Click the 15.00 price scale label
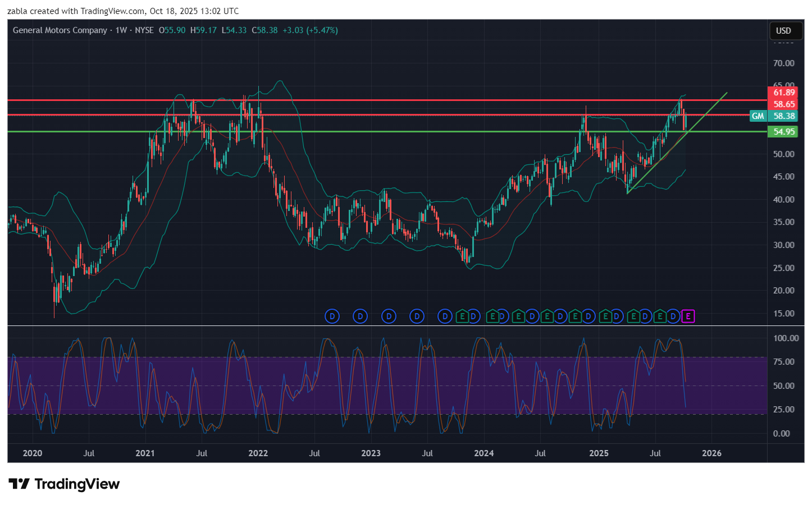Image resolution: width=812 pixels, height=505 pixels. pyautogui.click(x=784, y=314)
